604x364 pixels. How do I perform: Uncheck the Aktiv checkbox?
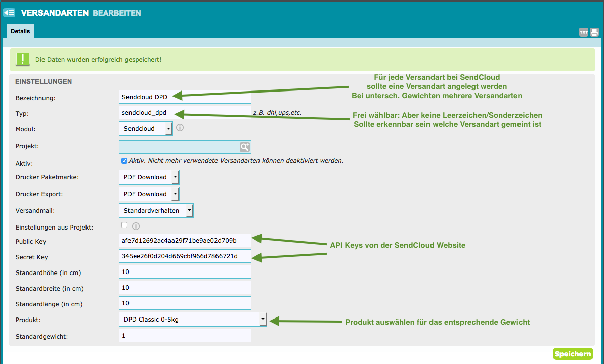click(x=124, y=161)
